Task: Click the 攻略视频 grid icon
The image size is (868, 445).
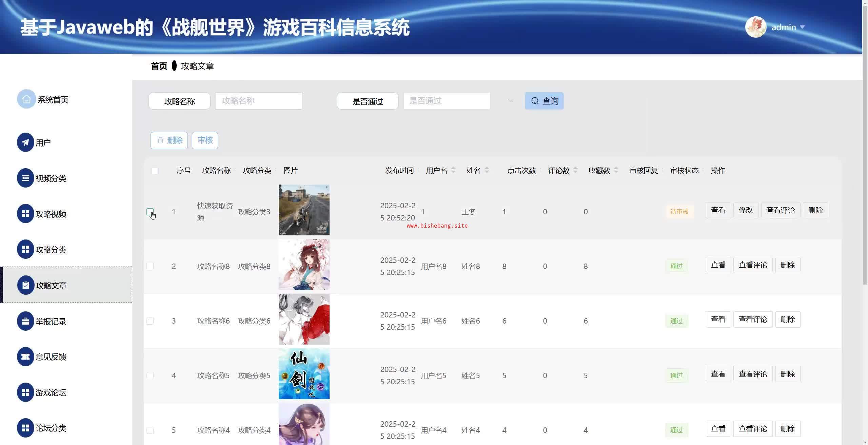Action: [25, 214]
